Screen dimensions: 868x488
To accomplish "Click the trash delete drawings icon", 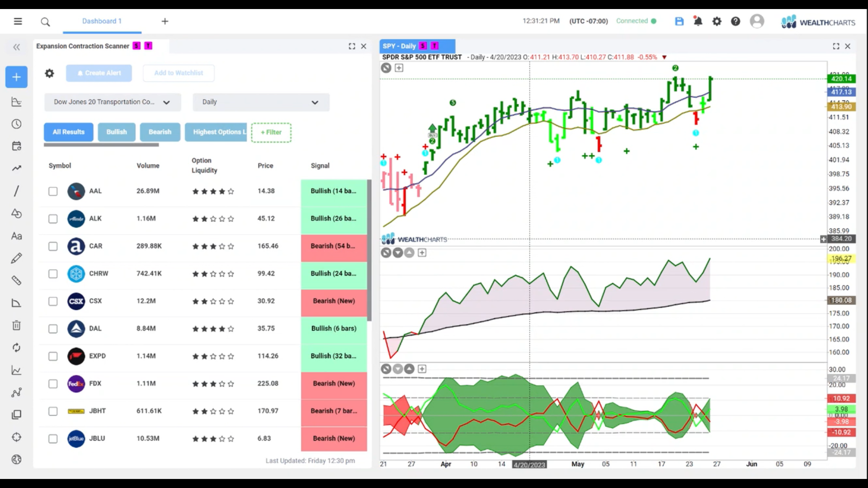I will [16, 325].
